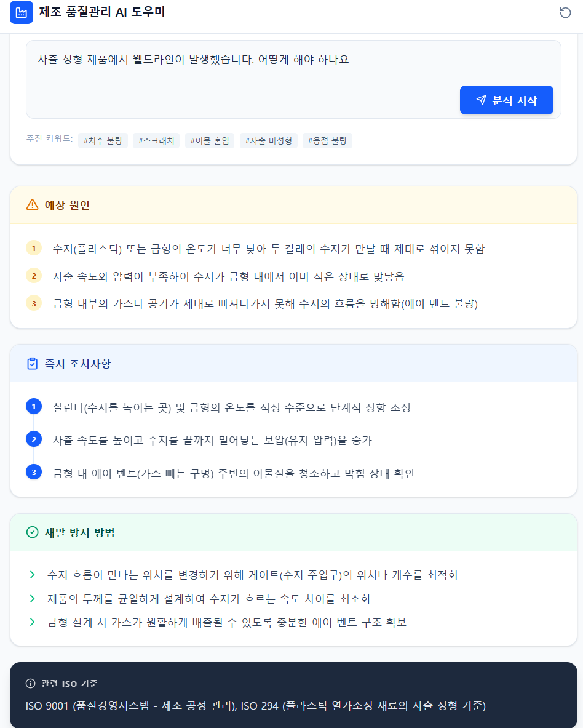The height and width of the screenshot is (728, 583).
Task: Select the #치수 불량 keyword chip
Action: 103,141
